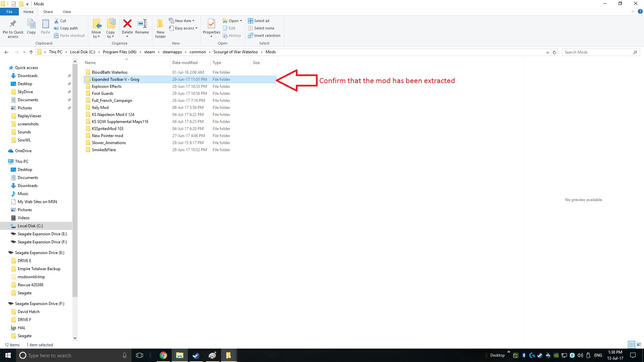Expand address bar history dropdown arrow

pos(547,52)
